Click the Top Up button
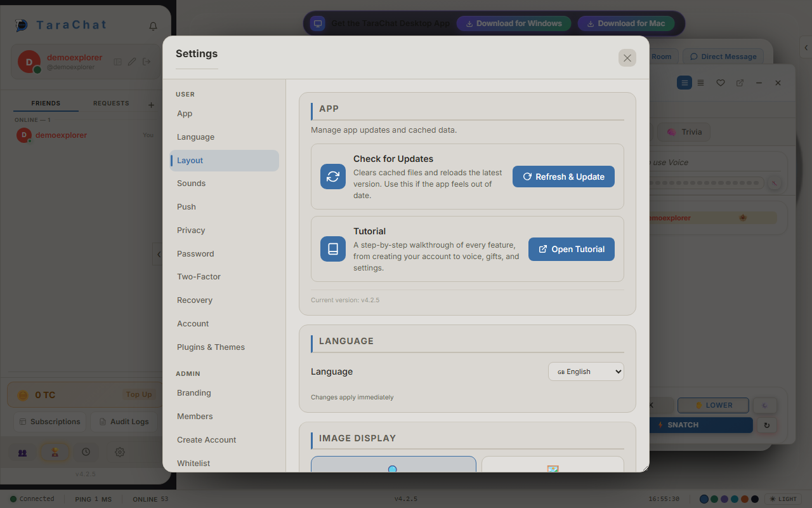812x508 pixels. click(139, 395)
